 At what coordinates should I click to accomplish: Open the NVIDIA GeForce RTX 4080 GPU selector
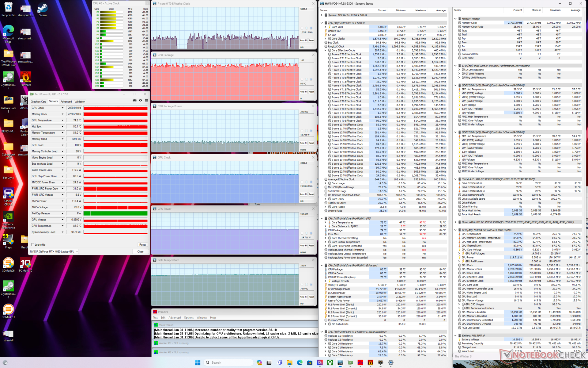point(54,251)
